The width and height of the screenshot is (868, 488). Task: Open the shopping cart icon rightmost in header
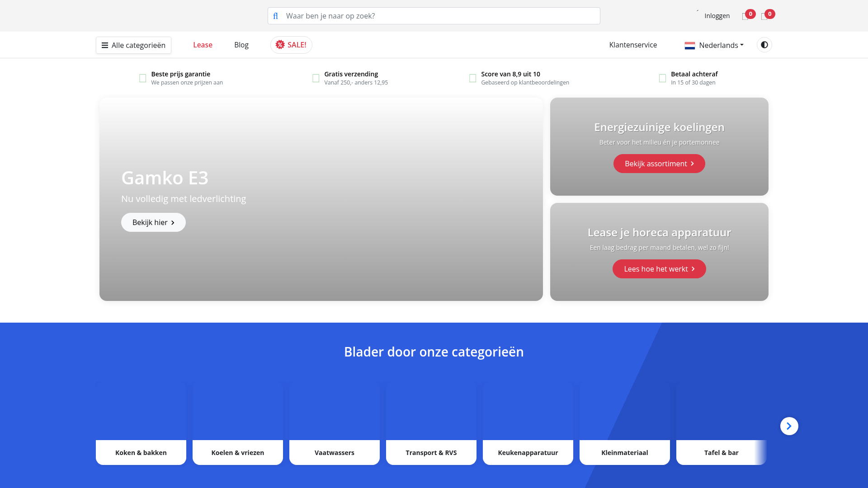point(764,17)
